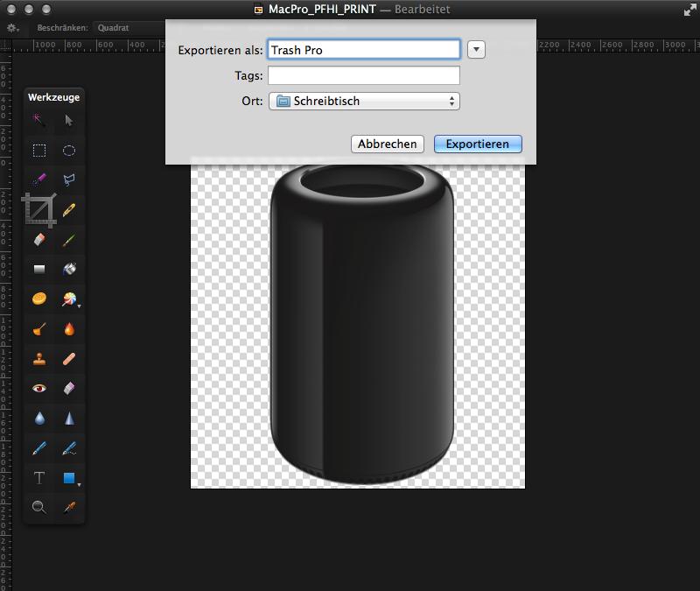
Task: Click the MacPro_PFHI_PRINT document title icon
Action: (258, 10)
